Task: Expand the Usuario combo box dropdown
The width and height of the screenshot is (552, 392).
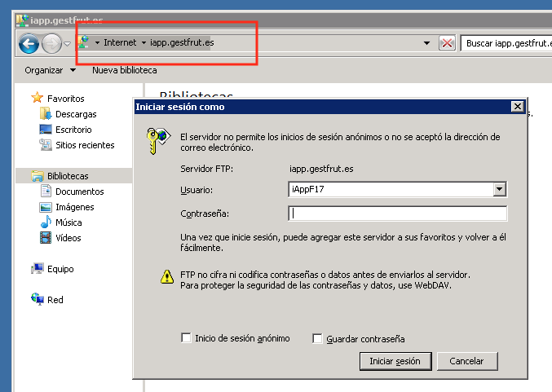Action: [500, 190]
